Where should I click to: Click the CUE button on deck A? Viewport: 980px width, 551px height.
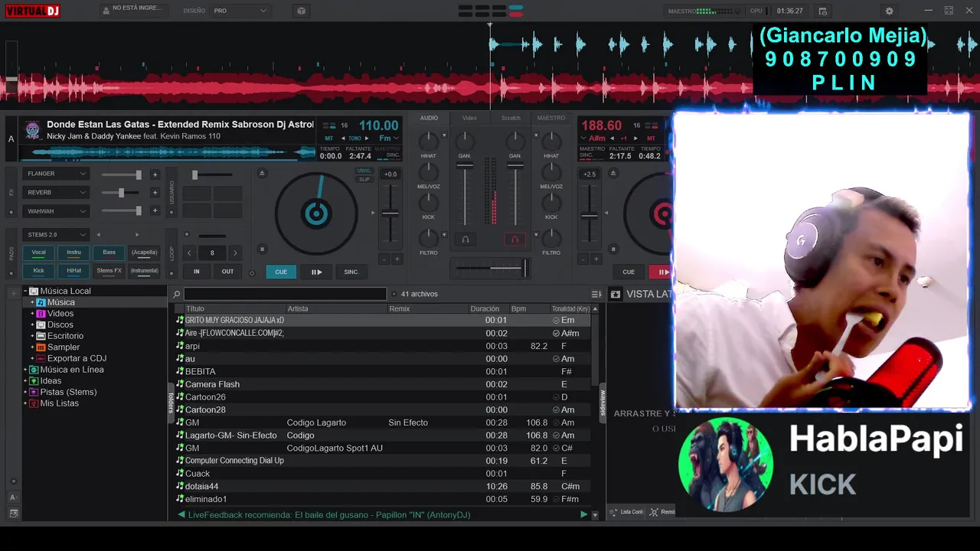(281, 272)
